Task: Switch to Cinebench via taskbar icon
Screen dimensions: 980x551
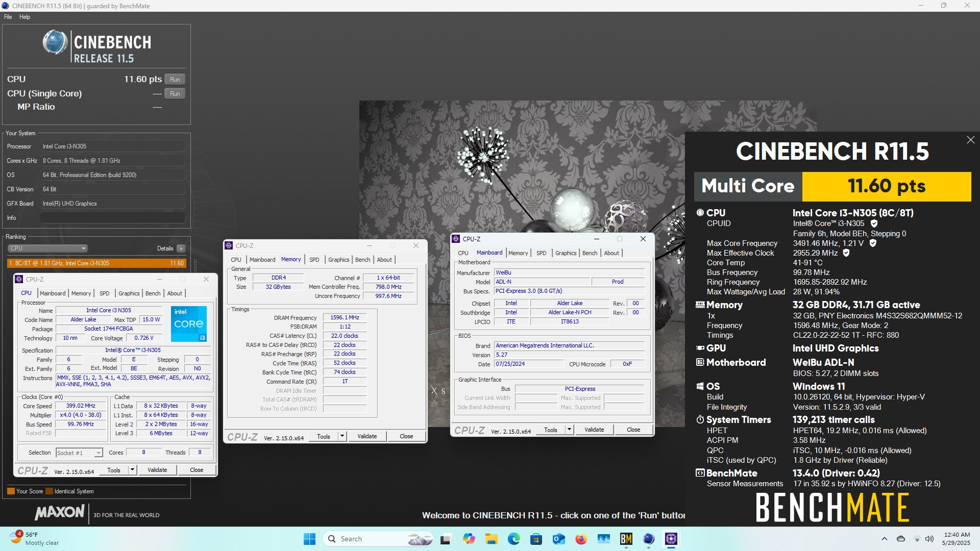Action: [649, 539]
